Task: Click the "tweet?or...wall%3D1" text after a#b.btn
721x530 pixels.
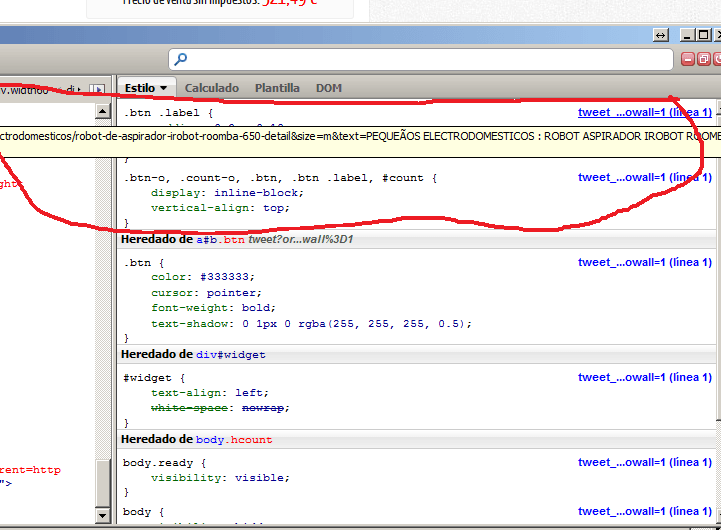Action: 301,239
